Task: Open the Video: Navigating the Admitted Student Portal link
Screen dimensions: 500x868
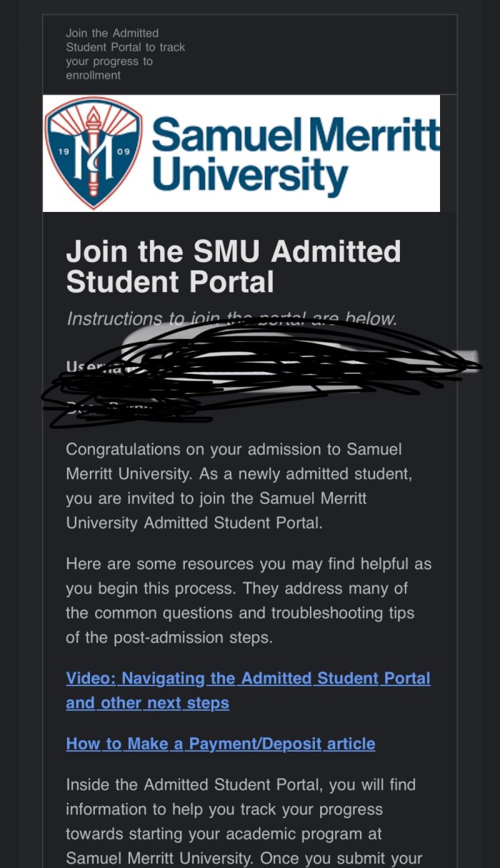Action: point(248,678)
